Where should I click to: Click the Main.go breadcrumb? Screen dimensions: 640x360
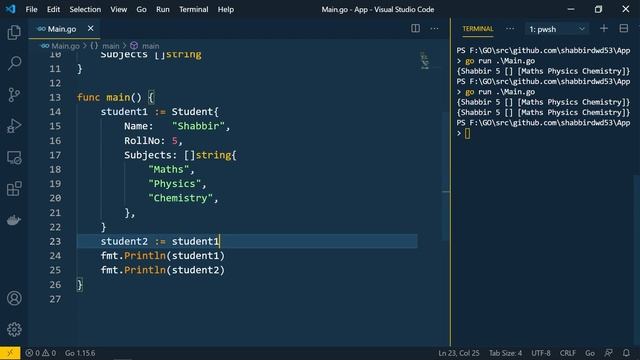pyautogui.click(x=60, y=46)
